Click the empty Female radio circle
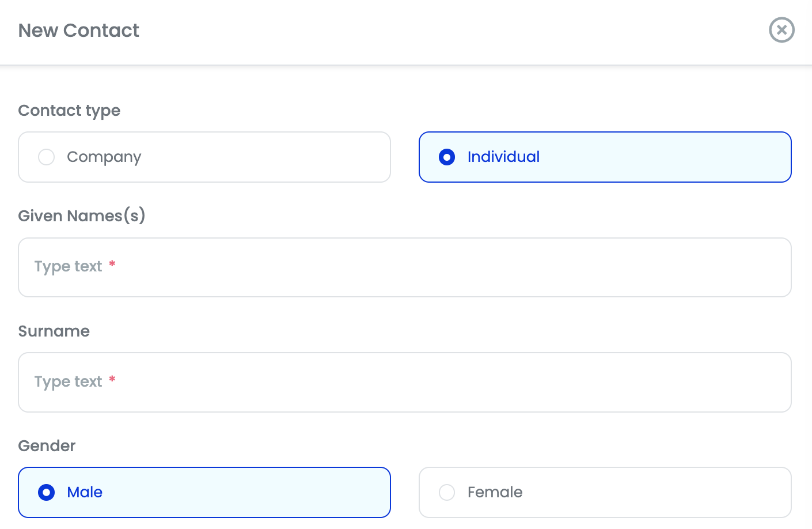Image resolution: width=812 pixels, height=529 pixels. [447, 492]
